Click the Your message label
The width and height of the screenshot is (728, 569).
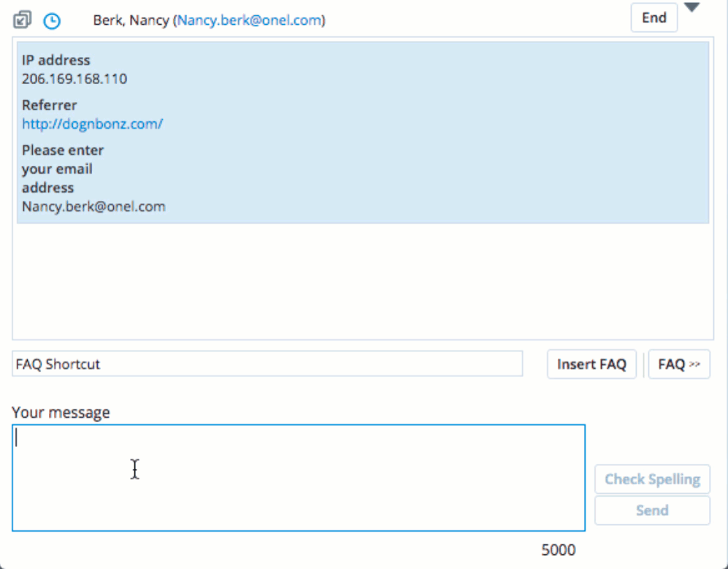tap(61, 413)
